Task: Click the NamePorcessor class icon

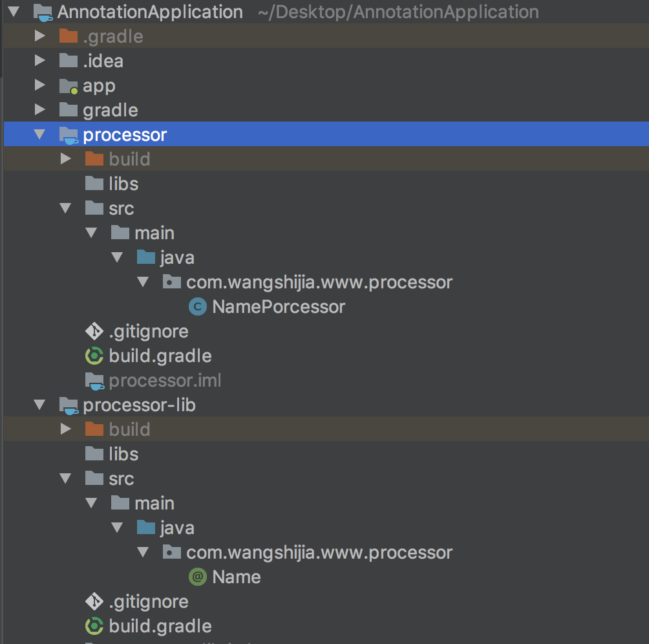Action: 197,306
